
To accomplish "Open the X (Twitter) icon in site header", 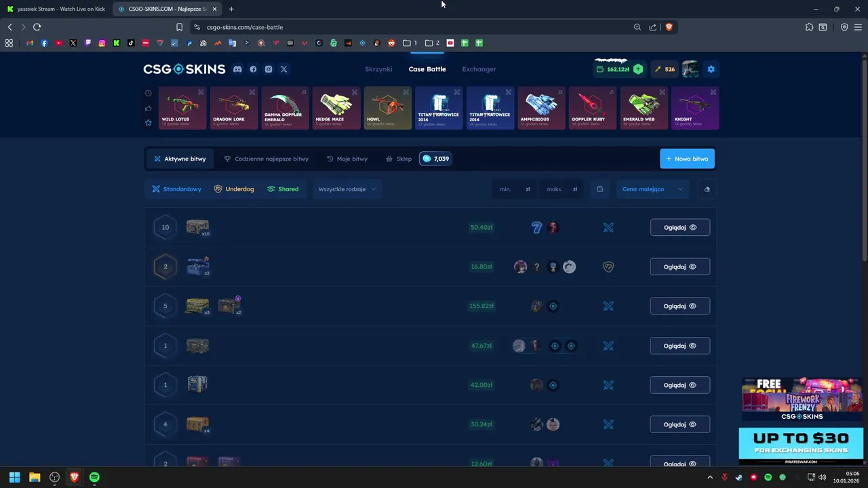I will click(x=284, y=69).
